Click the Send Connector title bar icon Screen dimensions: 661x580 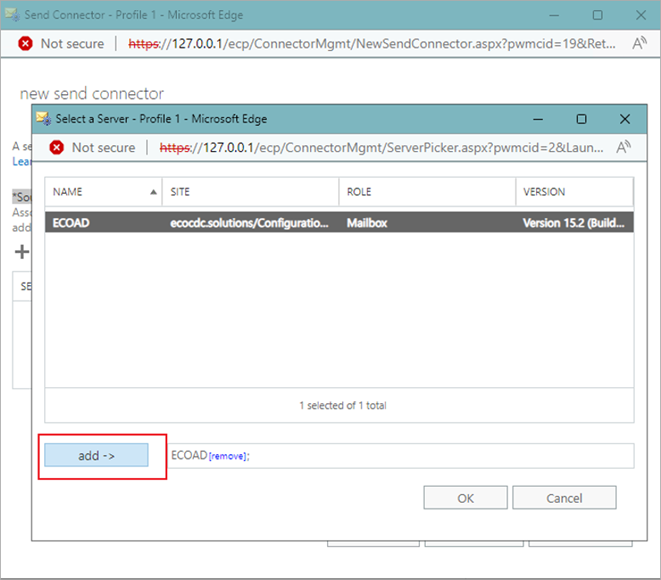[x=13, y=15]
